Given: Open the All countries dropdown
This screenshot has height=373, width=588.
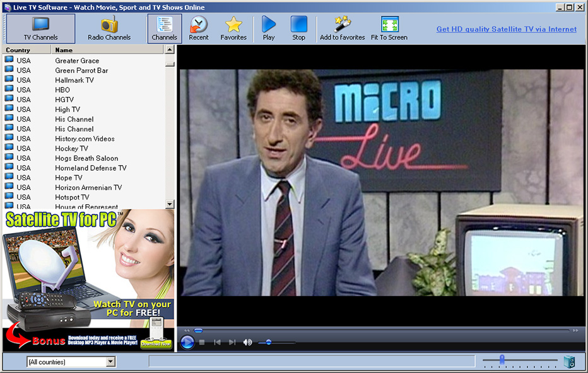Looking at the screenshot, I should (x=110, y=362).
